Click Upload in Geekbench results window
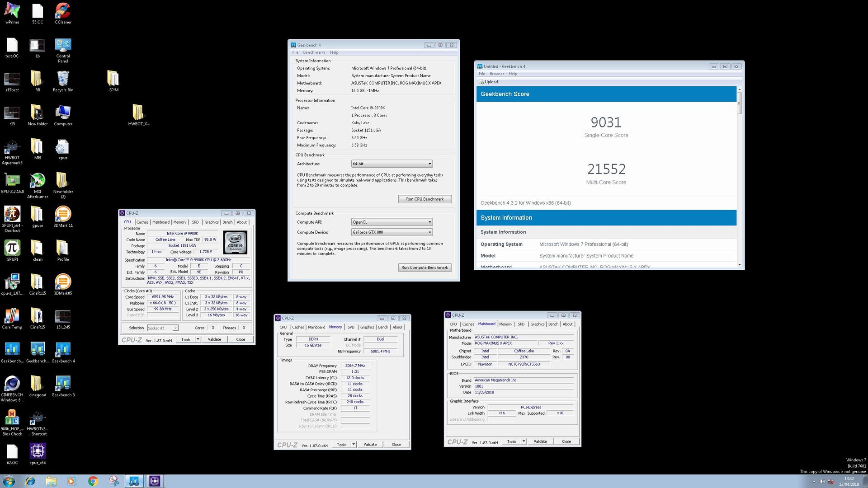The height and width of the screenshot is (488, 868). (x=488, y=82)
